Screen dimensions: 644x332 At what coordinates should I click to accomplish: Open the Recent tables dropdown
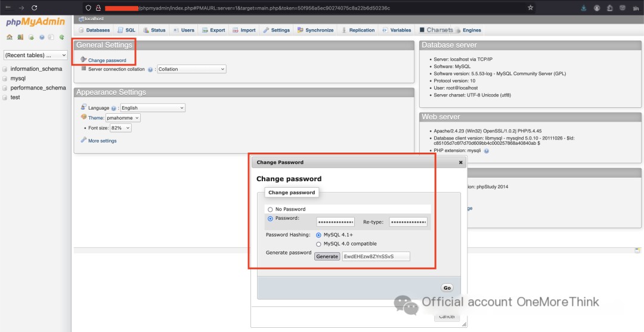pyautogui.click(x=35, y=55)
